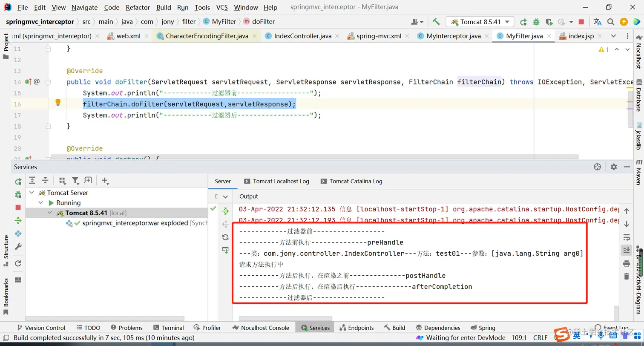Open Version Control tool window button
This screenshot has width=644, height=346.
pos(40,328)
